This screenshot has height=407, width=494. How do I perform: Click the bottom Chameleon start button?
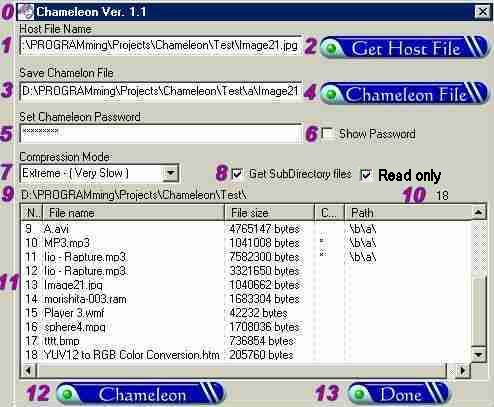pyautogui.click(x=141, y=394)
